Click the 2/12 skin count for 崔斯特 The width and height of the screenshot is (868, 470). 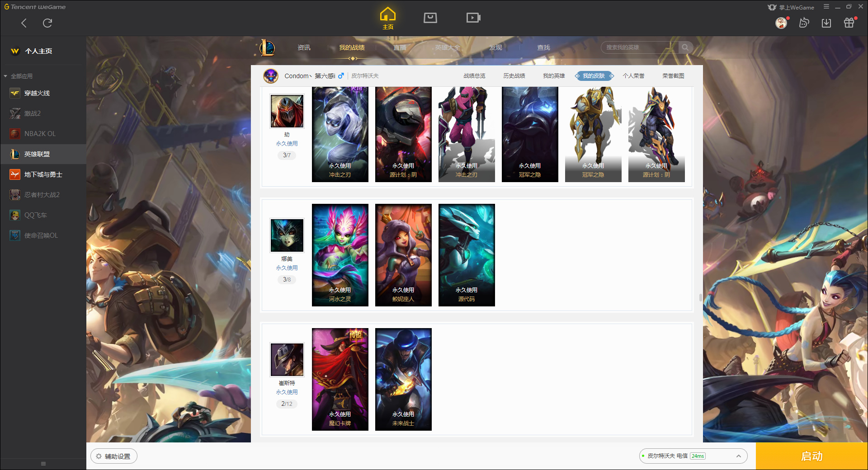pos(287,404)
